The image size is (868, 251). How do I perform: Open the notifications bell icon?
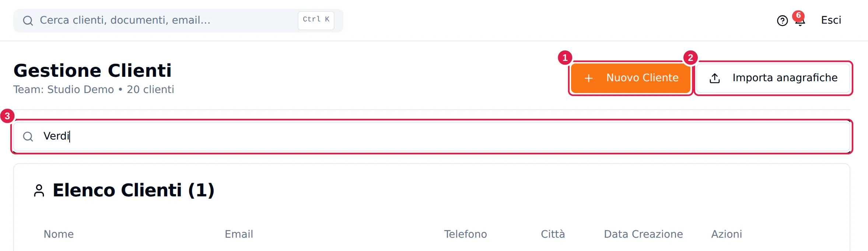[x=800, y=21]
